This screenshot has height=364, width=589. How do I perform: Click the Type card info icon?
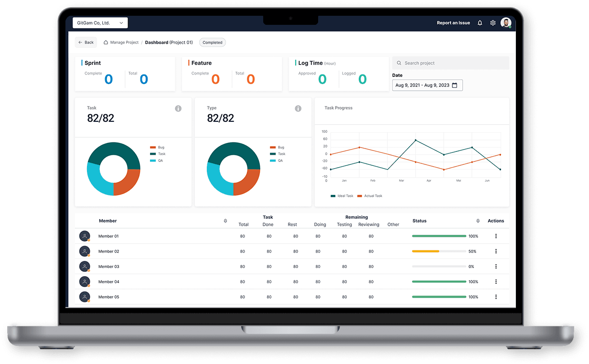pyautogui.click(x=298, y=108)
